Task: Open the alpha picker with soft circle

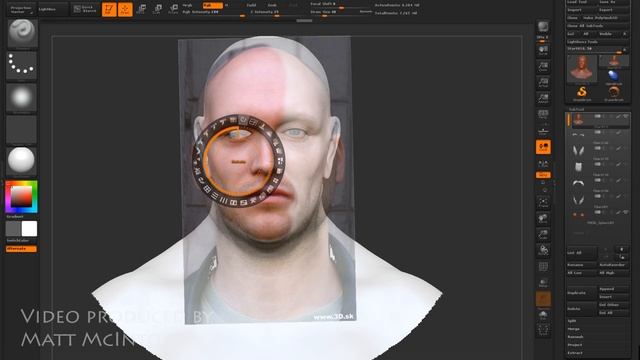Action: [22, 98]
